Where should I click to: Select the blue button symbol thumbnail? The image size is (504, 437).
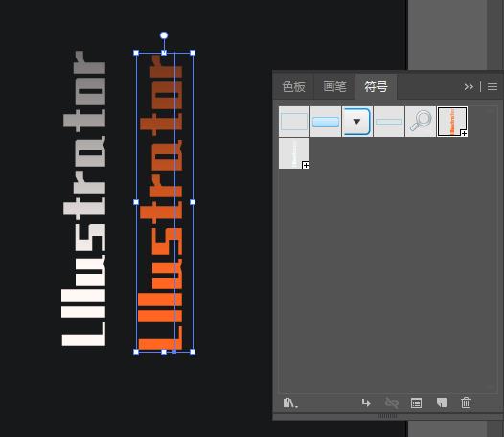point(325,122)
